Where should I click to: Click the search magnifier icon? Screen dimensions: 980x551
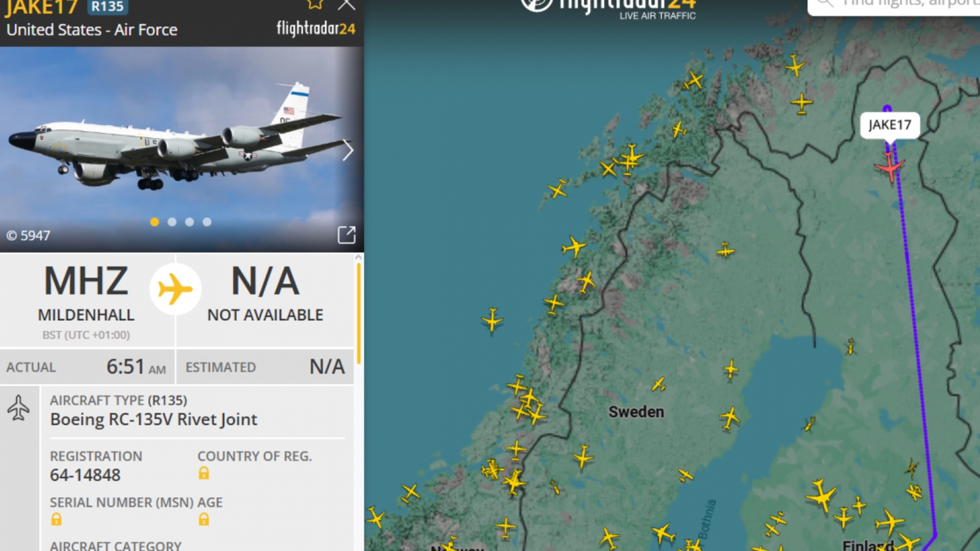825,3
